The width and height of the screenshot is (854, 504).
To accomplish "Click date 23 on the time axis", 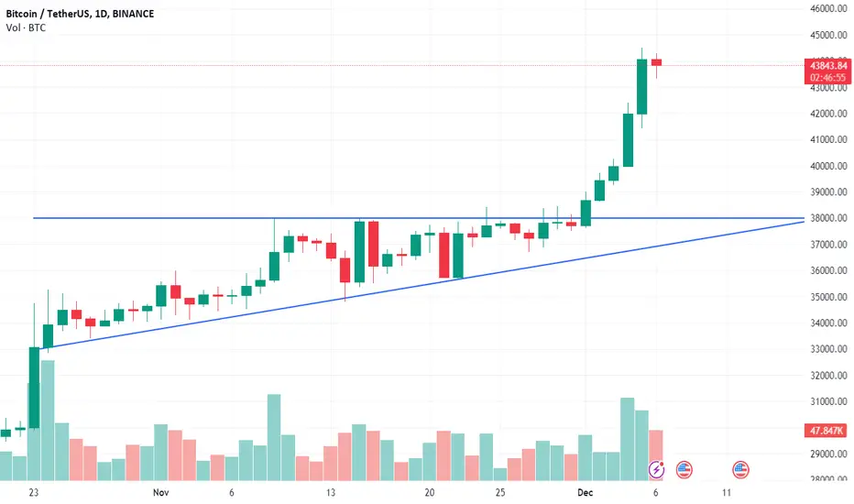I will [34, 493].
